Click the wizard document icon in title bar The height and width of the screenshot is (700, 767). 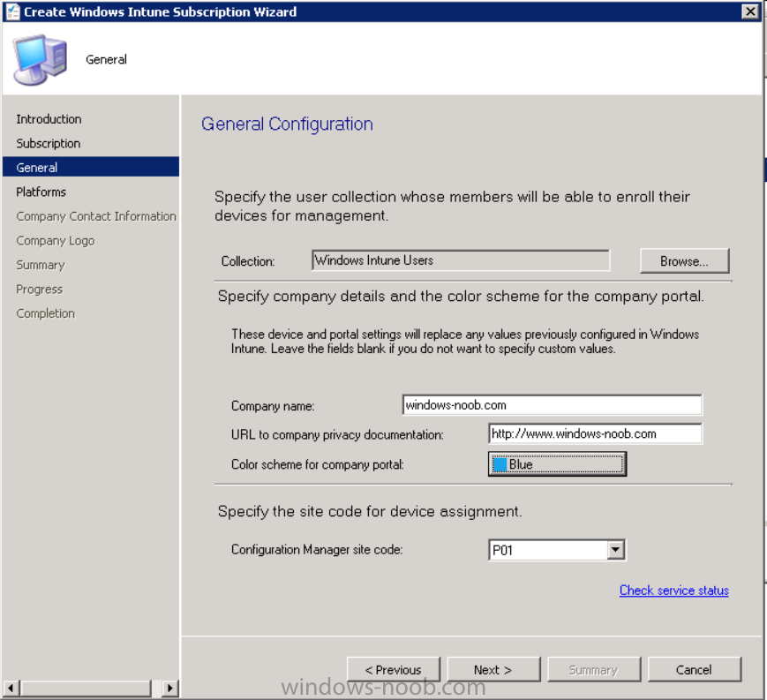[x=12, y=11]
